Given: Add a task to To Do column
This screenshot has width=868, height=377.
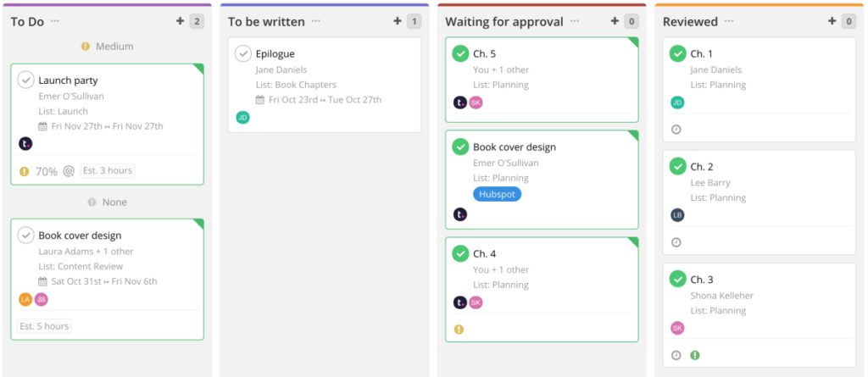Looking at the screenshot, I should click(180, 21).
